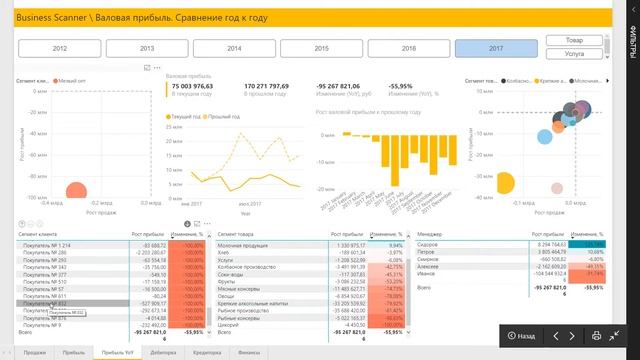Select the 2014 year slicer button
640x360 pixels.
click(x=234, y=49)
